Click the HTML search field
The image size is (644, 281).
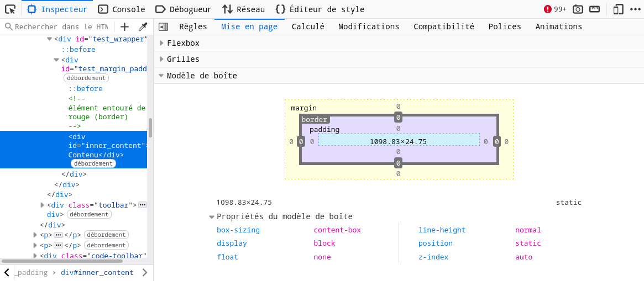(x=61, y=26)
